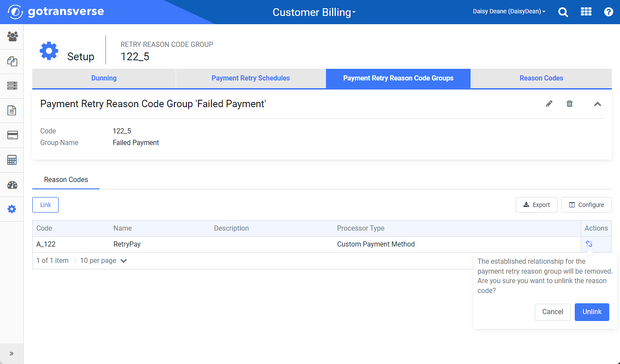This screenshot has height=364, width=620.
Task: Select Payment Retry Reason Code Groups tab
Action: pyautogui.click(x=398, y=78)
